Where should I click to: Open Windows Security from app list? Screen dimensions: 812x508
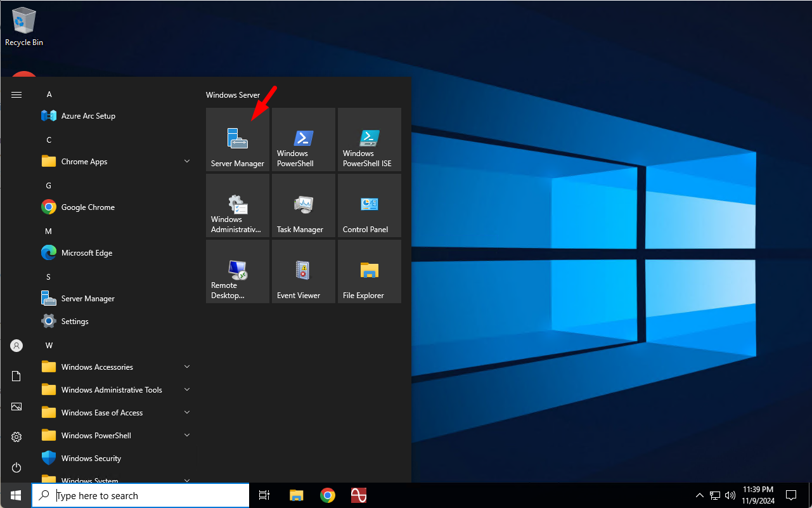(117, 459)
